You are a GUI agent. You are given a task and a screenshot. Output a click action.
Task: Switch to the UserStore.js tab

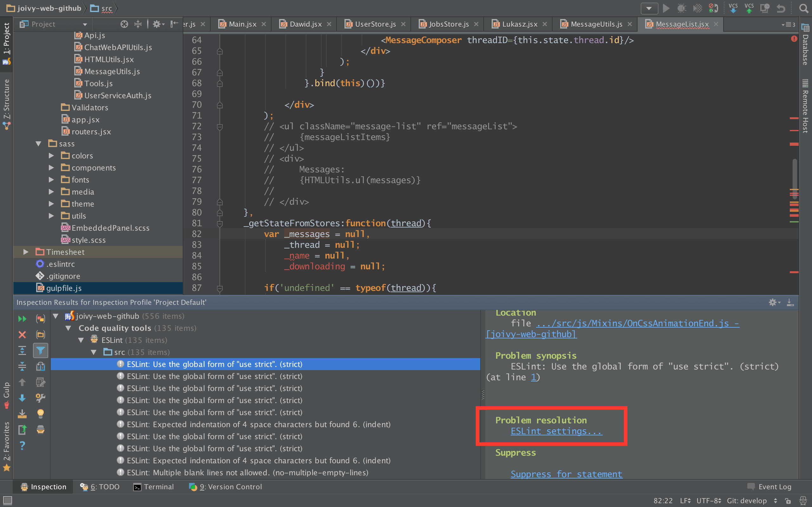[375, 24]
